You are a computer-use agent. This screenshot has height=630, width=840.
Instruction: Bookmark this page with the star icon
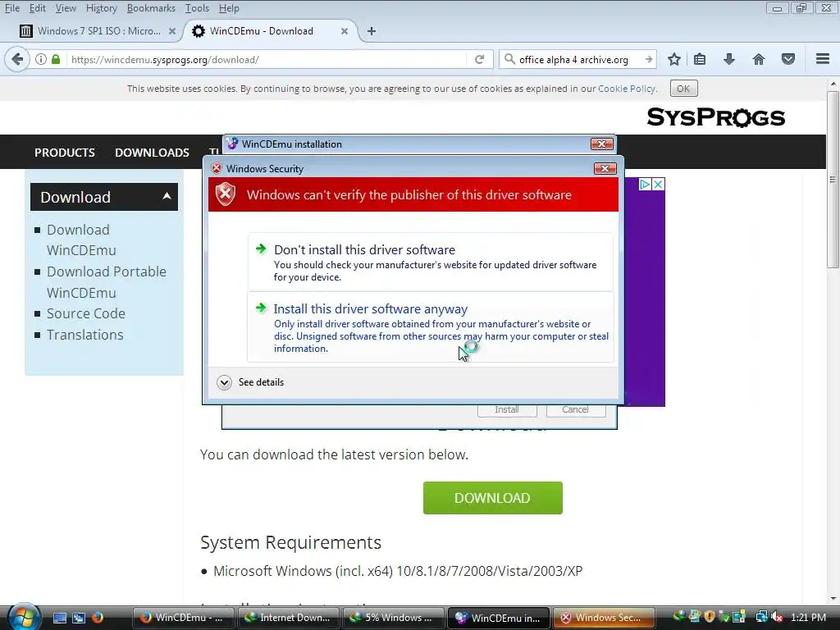(x=674, y=59)
